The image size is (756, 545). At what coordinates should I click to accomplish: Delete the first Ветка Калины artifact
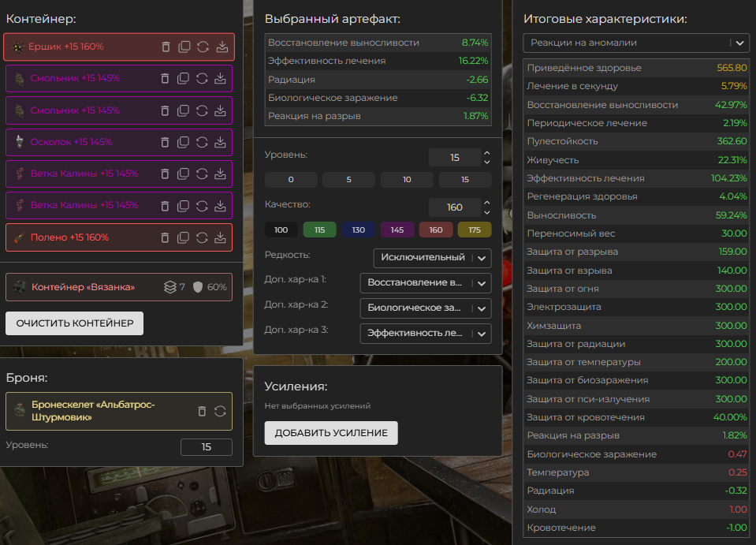click(x=166, y=174)
